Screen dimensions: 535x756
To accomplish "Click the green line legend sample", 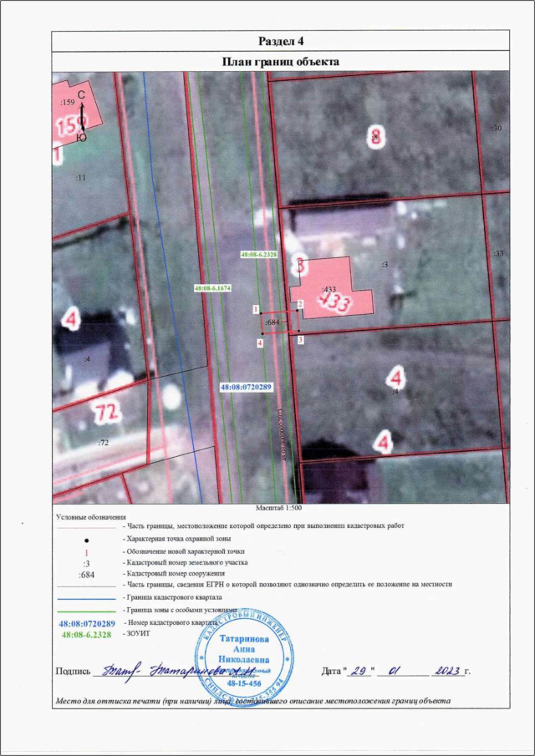I will coord(86,611).
